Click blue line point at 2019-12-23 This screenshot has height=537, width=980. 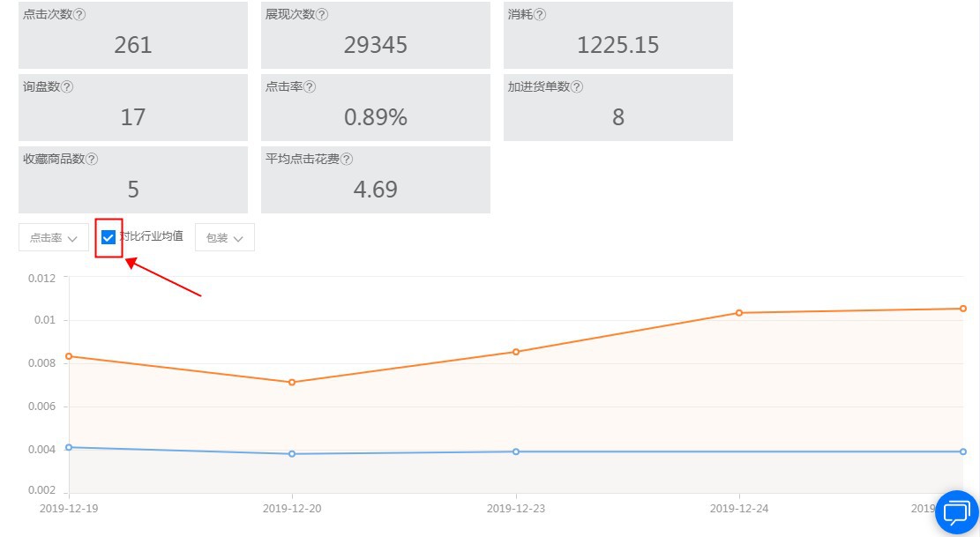coord(516,451)
